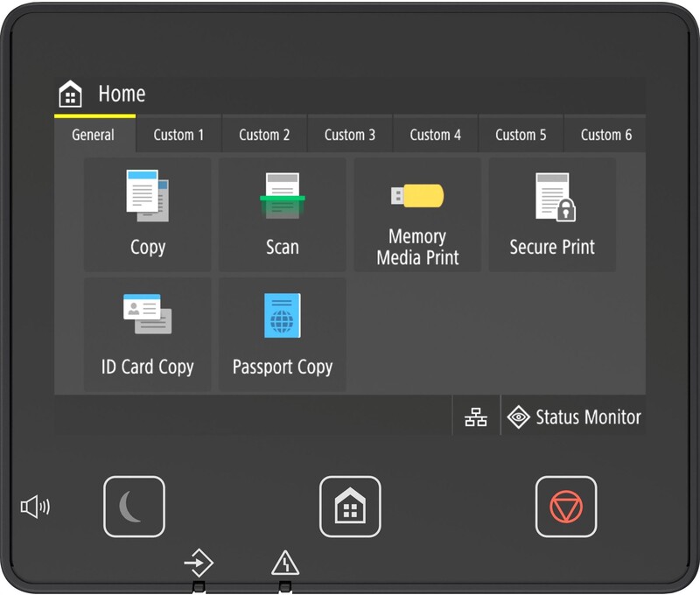This screenshot has width=700, height=595.
Task: Open the Copy function
Action: [147, 214]
